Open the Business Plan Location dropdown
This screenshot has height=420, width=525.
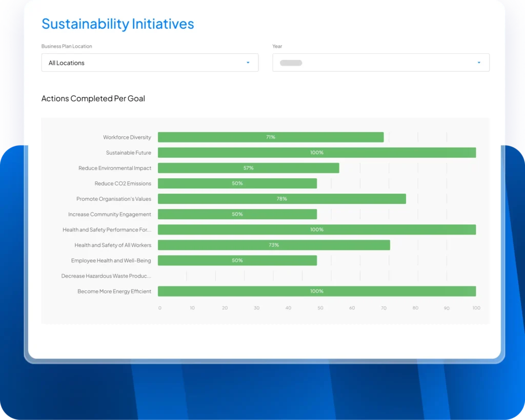pyautogui.click(x=149, y=62)
